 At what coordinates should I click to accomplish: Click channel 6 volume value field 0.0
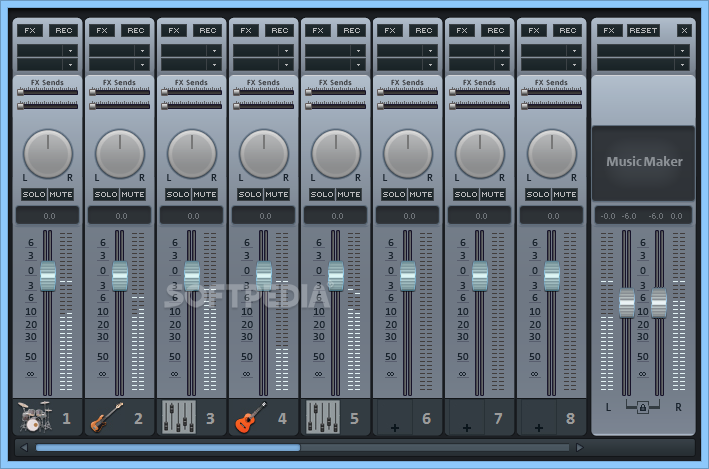[407, 216]
